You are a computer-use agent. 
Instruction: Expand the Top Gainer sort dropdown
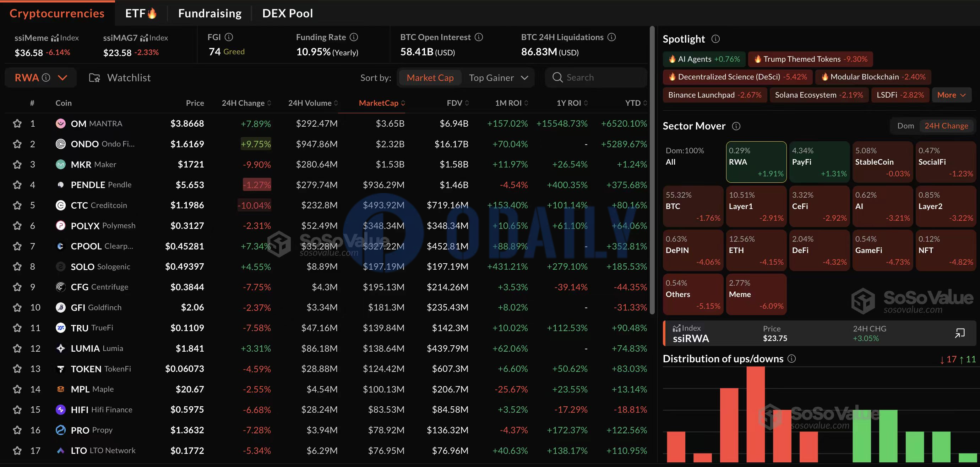(499, 78)
